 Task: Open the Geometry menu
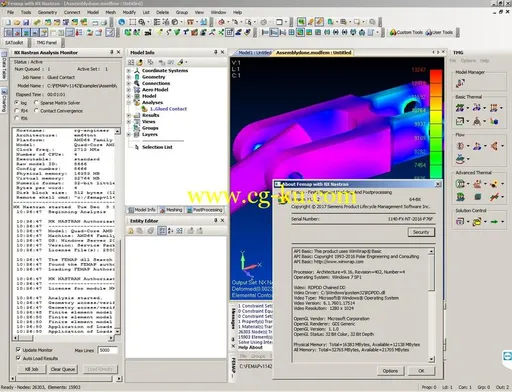[x=47, y=12]
